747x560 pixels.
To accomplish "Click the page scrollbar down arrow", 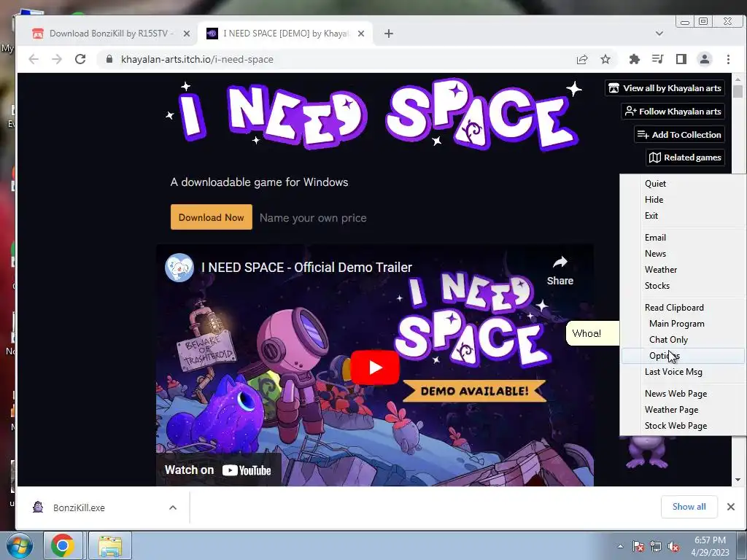I will click(x=738, y=480).
